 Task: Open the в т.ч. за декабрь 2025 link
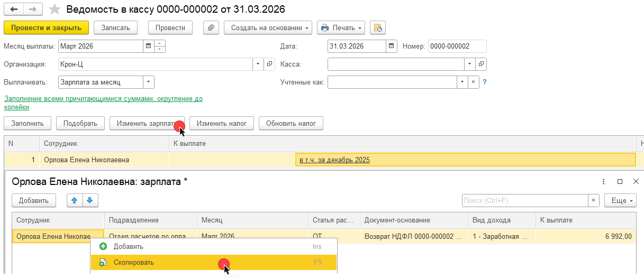point(334,160)
